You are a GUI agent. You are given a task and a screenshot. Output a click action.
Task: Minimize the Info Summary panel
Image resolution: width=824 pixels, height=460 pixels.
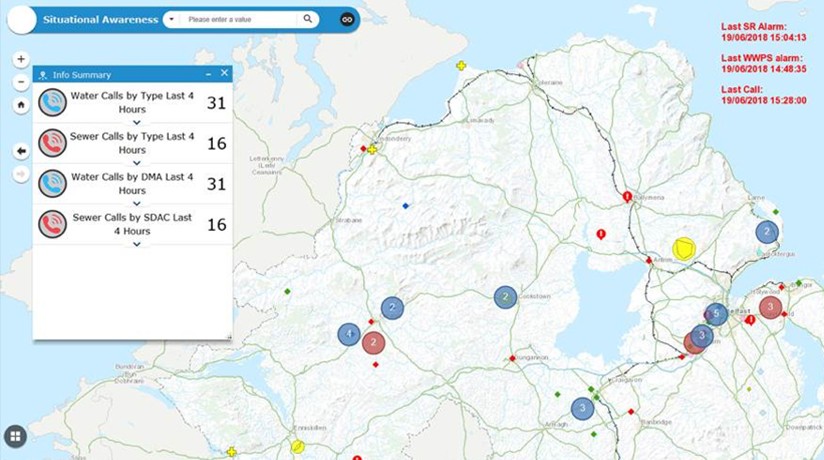[209, 74]
